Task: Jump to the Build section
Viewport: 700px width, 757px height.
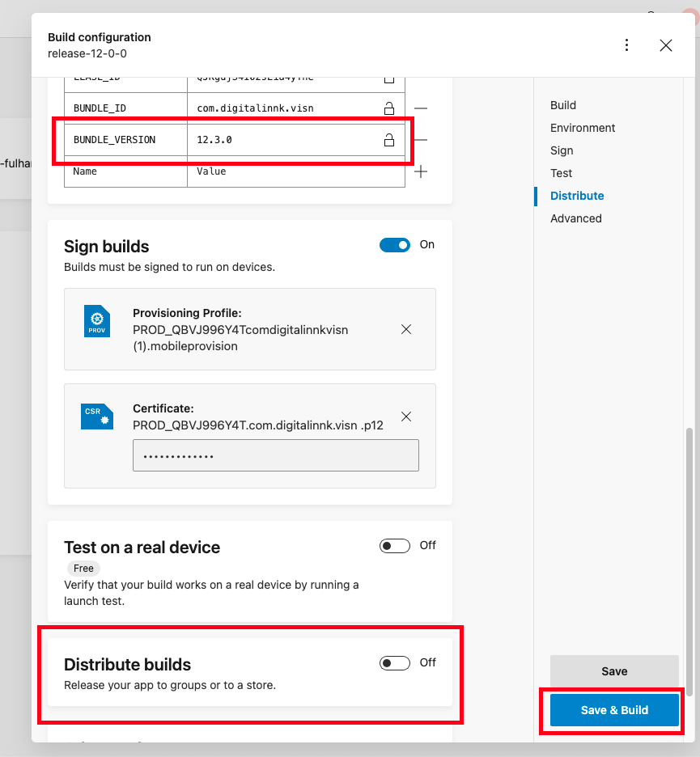Action: click(563, 105)
